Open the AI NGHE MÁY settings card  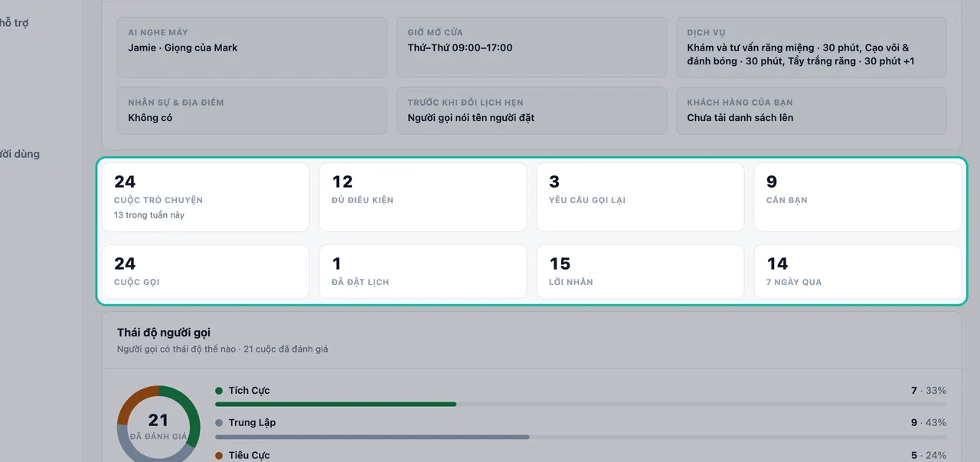(252, 48)
